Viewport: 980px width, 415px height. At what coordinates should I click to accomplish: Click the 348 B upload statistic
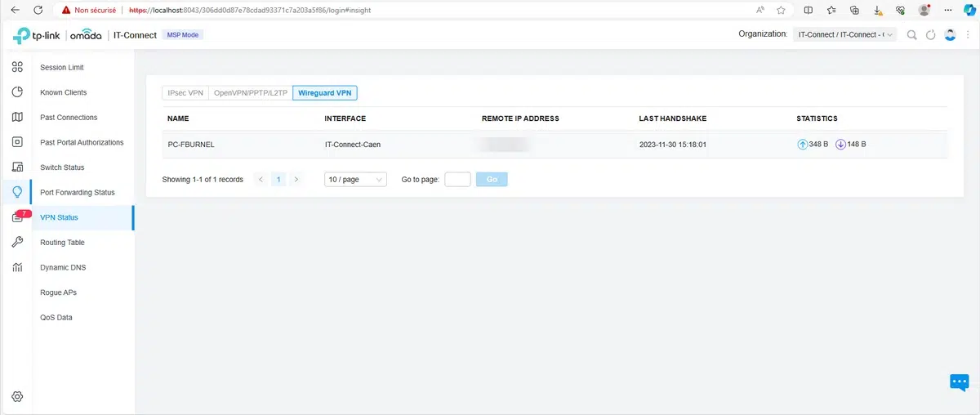(813, 144)
